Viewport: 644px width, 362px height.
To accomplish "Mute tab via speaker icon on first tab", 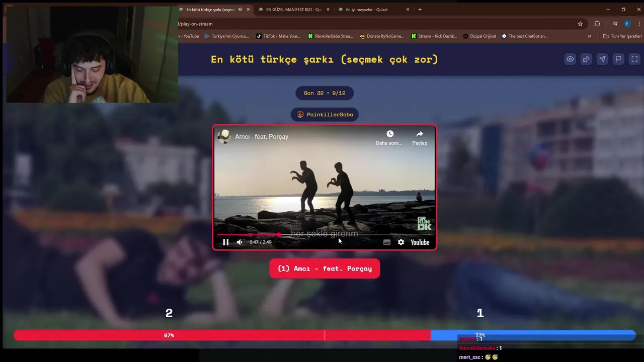I will pyautogui.click(x=240, y=10).
